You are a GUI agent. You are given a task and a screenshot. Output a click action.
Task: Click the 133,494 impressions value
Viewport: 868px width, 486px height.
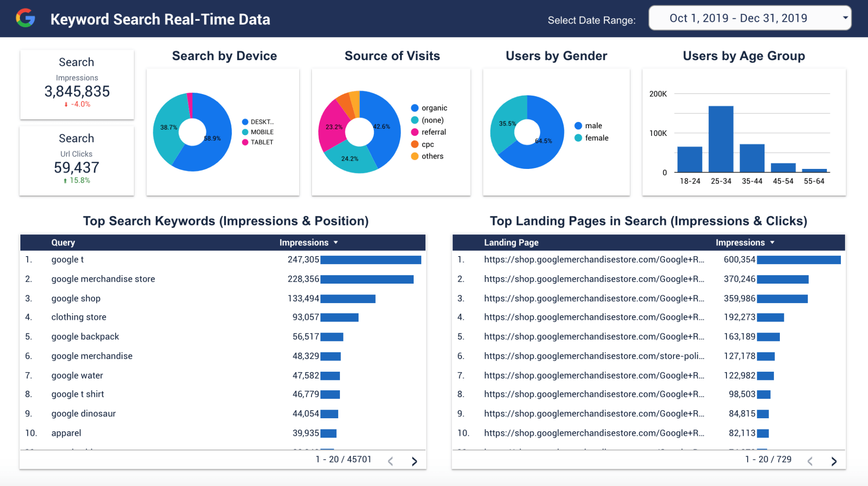pyautogui.click(x=303, y=299)
